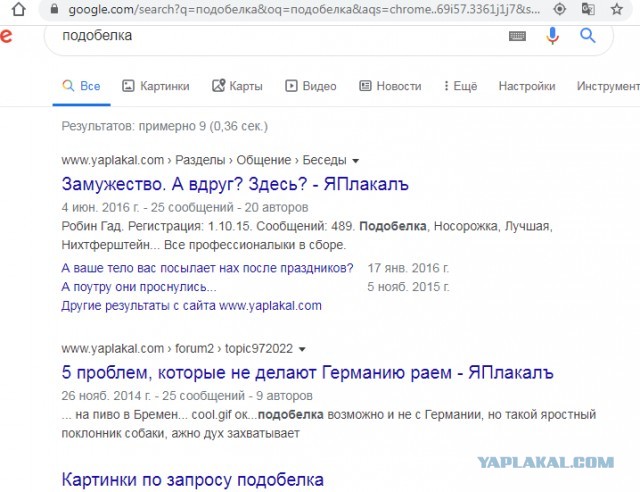Click the blue magnifier search button

click(x=588, y=36)
